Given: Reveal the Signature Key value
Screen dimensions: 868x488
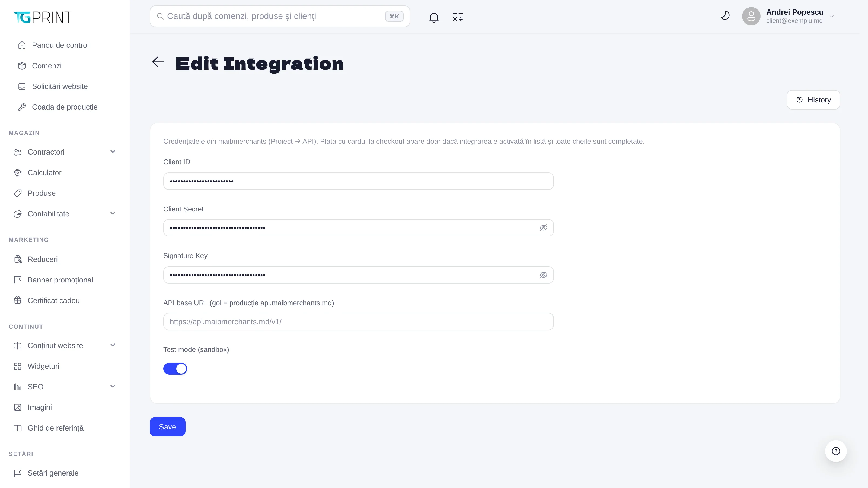Looking at the screenshot, I should (x=543, y=275).
